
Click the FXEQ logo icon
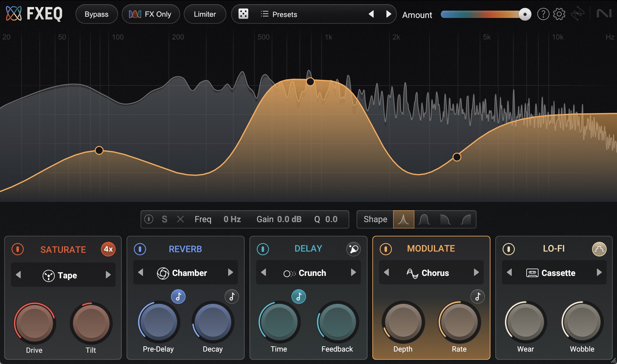(x=14, y=14)
